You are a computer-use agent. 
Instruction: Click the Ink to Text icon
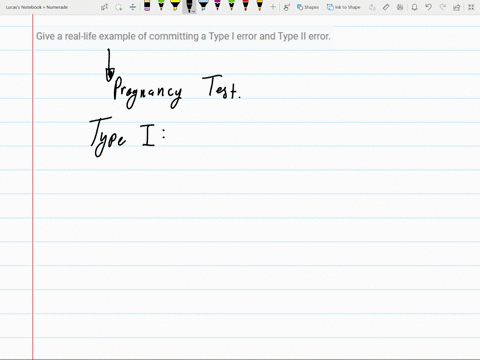tap(372, 7)
